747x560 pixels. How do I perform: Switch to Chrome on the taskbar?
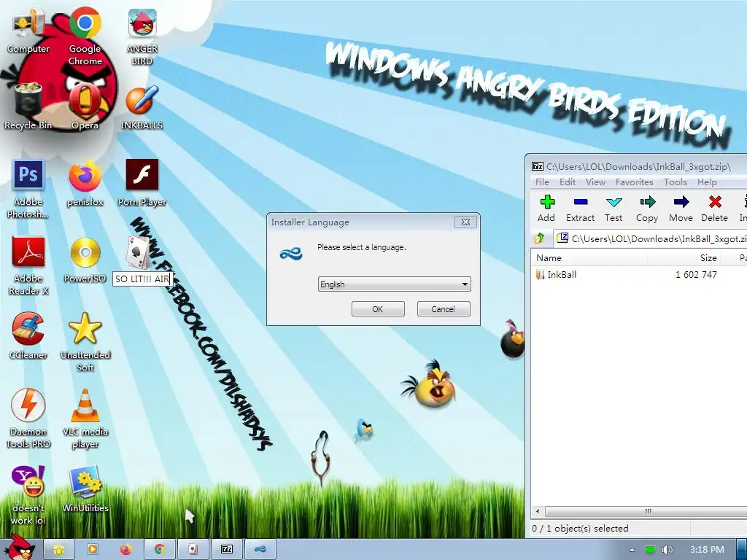click(x=160, y=550)
